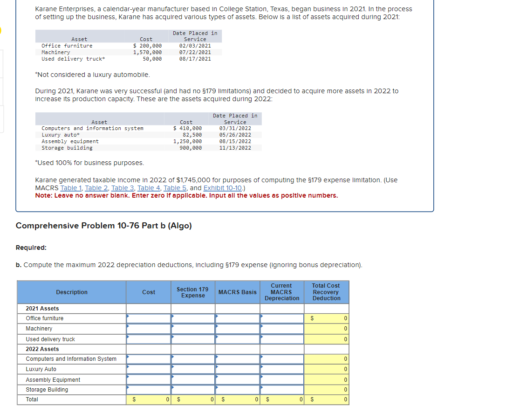The image size is (520, 420).
Task: Click the '1,570,000' Machinery cost value
Action: [x=148, y=52]
